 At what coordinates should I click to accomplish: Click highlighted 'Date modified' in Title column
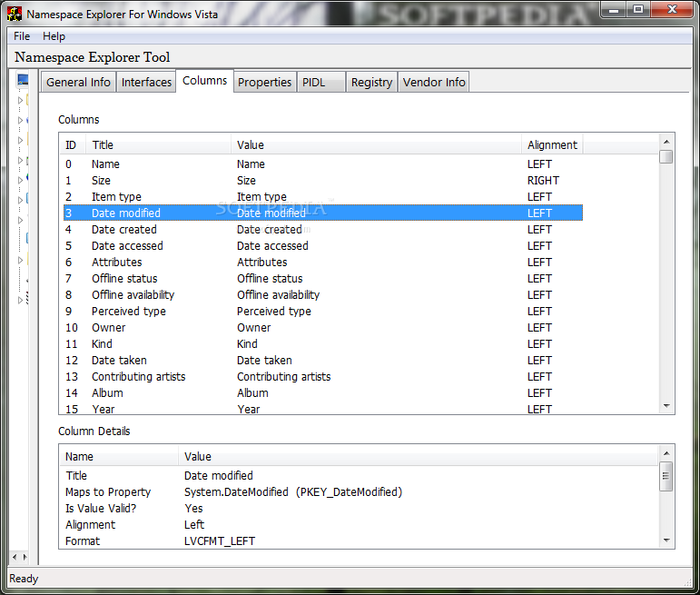(126, 213)
